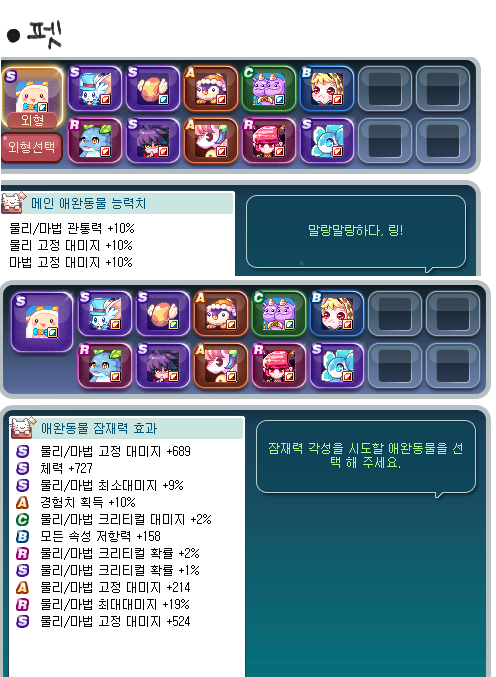Choose the S-rank chicken drumstick pet in lower panel
The height and width of the screenshot is (677, 496).
163,313
